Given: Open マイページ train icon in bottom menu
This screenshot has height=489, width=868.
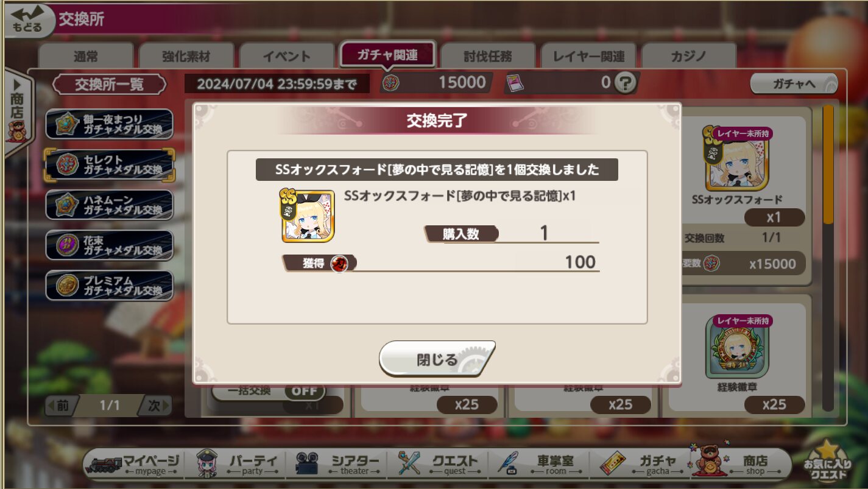Looking at the screenshot, I should (x=105, y=464).
